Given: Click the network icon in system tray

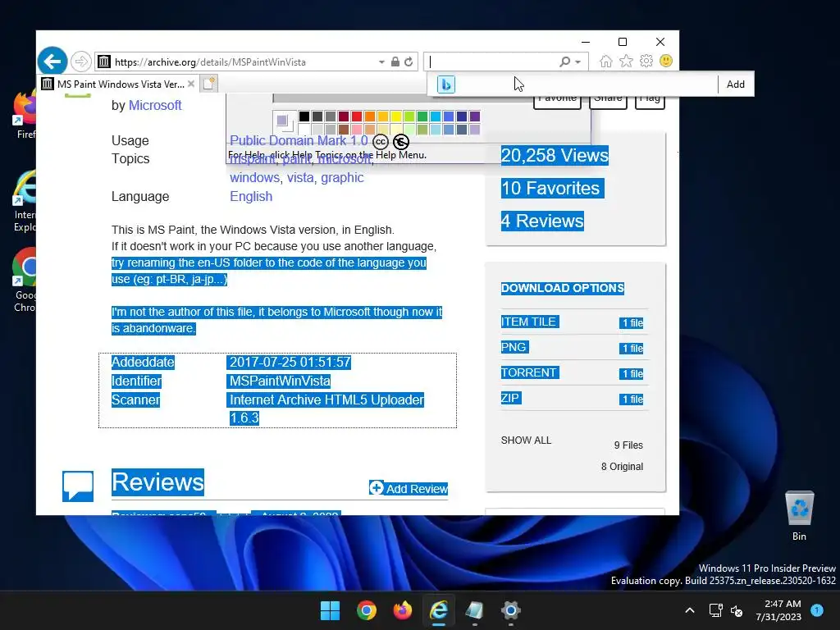Looking at the screenshot, I should pyautogui.click(x=715, y=610).
